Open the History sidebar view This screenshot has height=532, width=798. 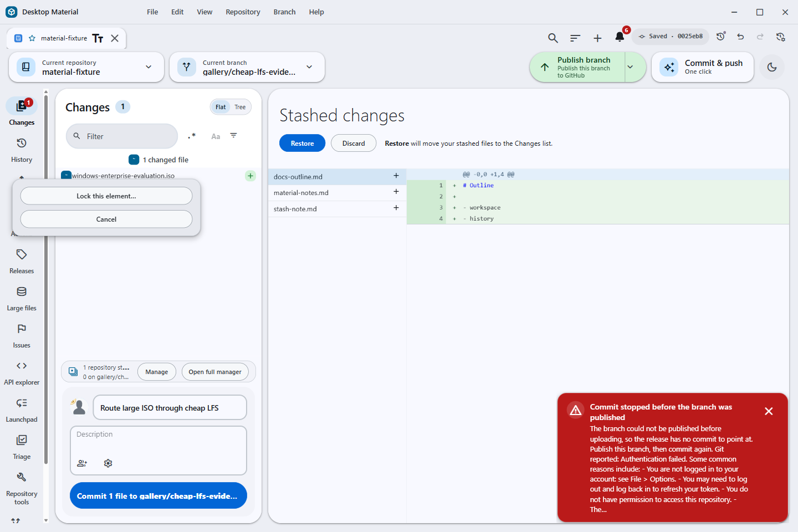click(x=22, y=151)
